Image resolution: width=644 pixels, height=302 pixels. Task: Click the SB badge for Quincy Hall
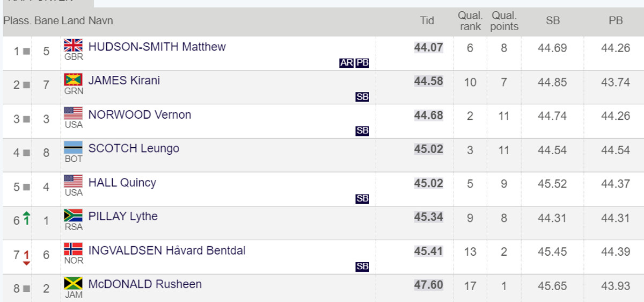point(362,199)
